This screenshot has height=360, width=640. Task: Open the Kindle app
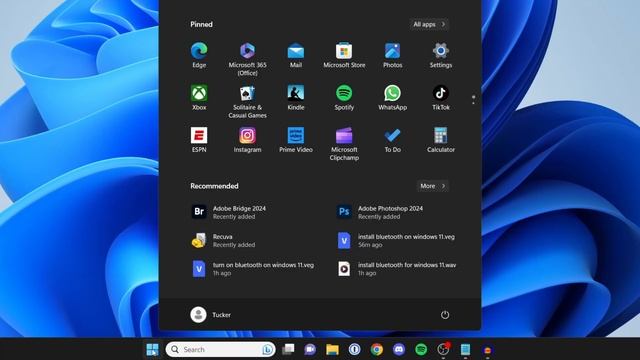click(296, 98)
